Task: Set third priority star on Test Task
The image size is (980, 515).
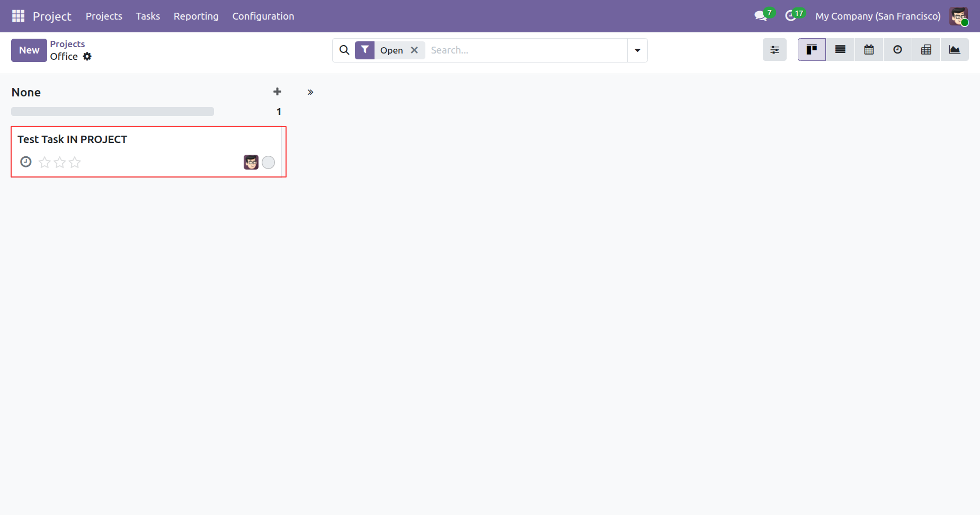Action: coord(75,162)
